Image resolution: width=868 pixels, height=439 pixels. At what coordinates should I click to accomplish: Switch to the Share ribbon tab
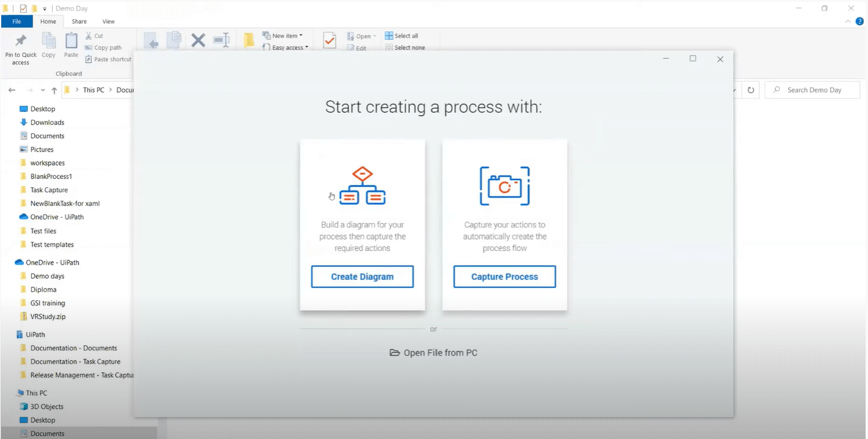coord(79,21)
